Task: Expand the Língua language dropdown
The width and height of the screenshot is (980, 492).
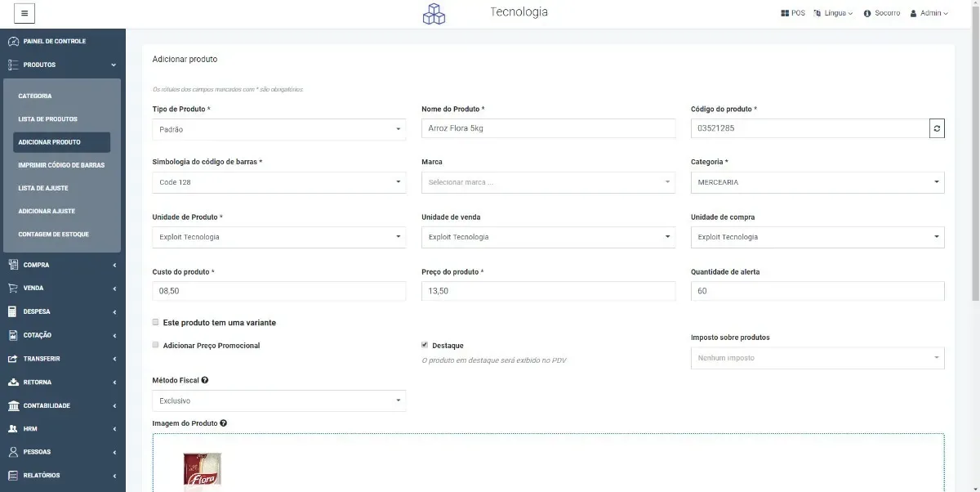Action: pyautogui.click(x=833, y=13)
